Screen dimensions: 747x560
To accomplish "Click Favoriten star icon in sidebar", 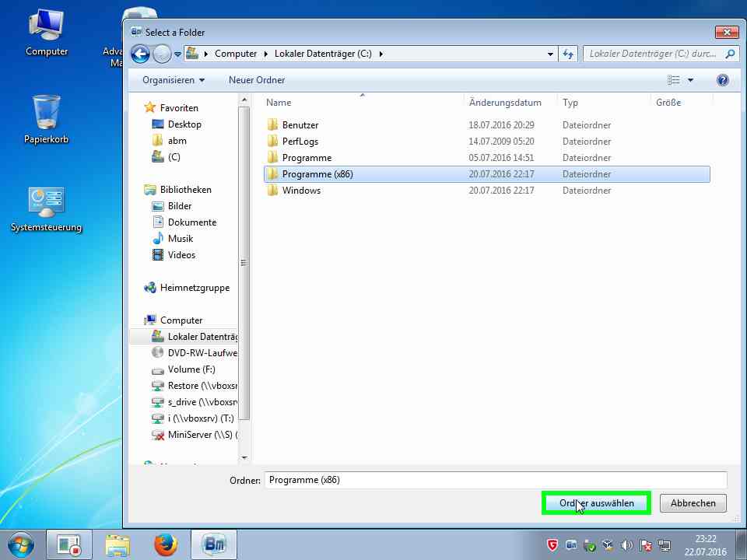I will tap(150, 107).
